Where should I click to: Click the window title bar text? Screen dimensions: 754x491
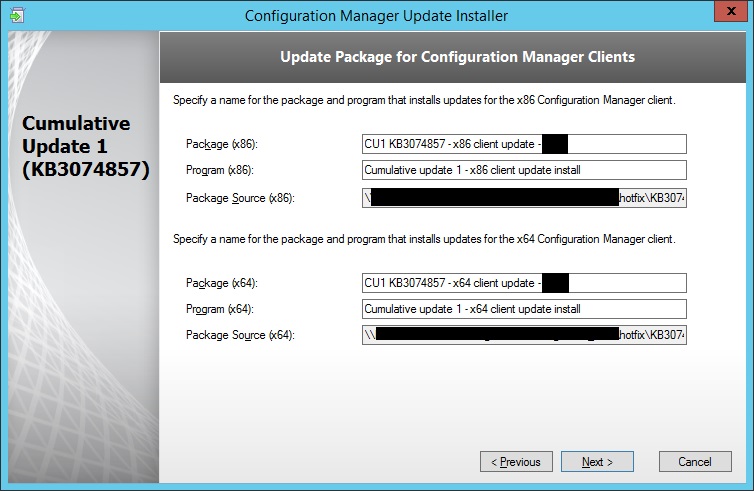(x=376, y=15)
